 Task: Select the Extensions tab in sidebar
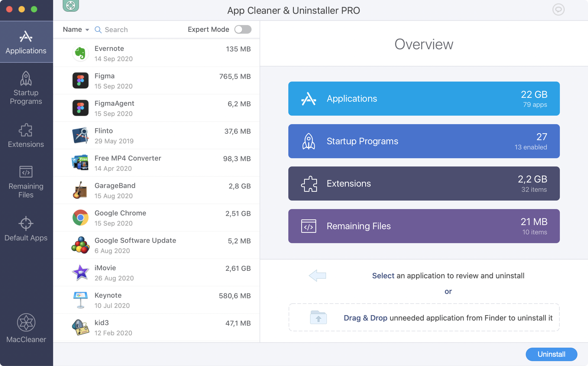tap(26, 135)
